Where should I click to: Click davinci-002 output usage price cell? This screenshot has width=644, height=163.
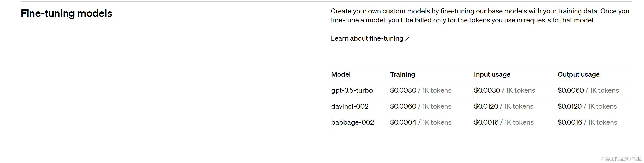(587, 106)
